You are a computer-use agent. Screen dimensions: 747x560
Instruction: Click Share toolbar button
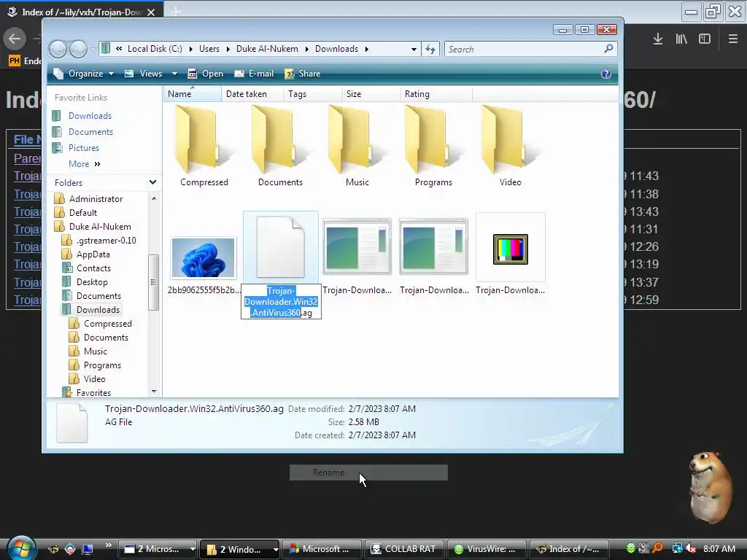(x=303, y=74)
